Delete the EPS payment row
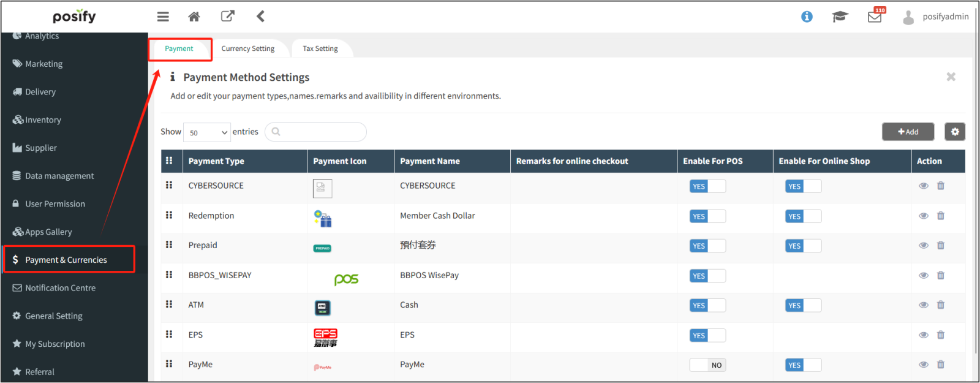 [941, 335]
